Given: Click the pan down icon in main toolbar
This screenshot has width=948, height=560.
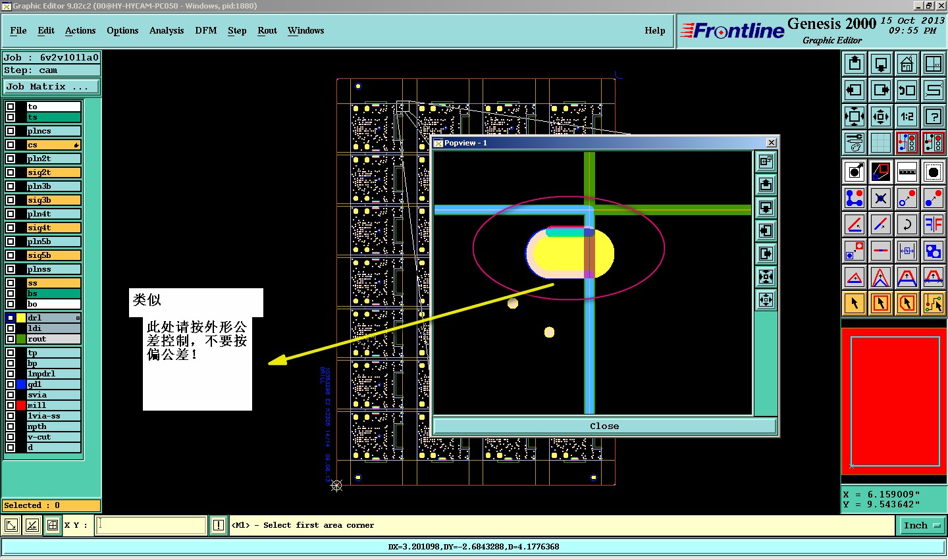Looking at the screenshot, I should point(881,64).
